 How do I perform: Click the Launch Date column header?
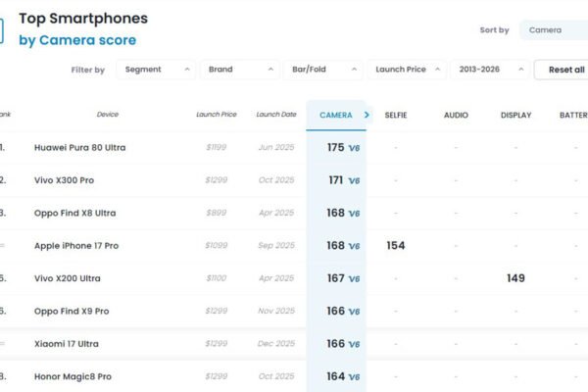coord(275,115)
